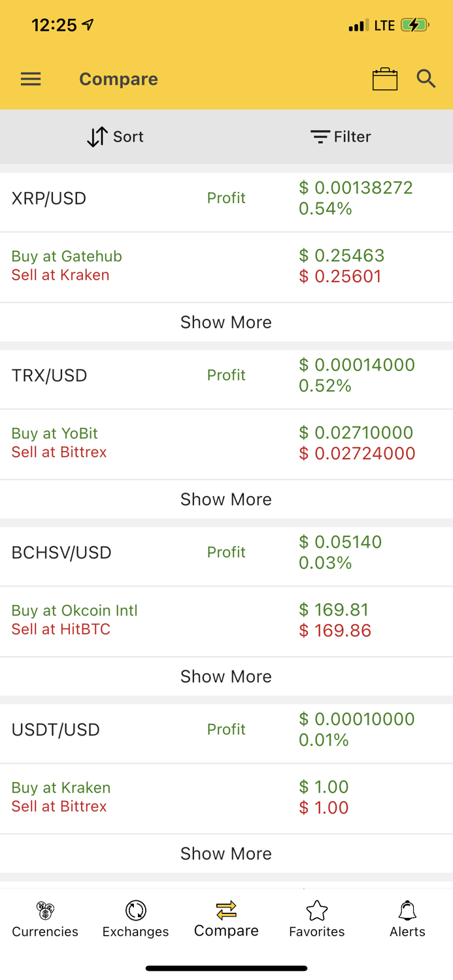This screenshot has height=980, width=453.
Task: Expand Show More under USDT/USD
Action: tap(226, 853)
